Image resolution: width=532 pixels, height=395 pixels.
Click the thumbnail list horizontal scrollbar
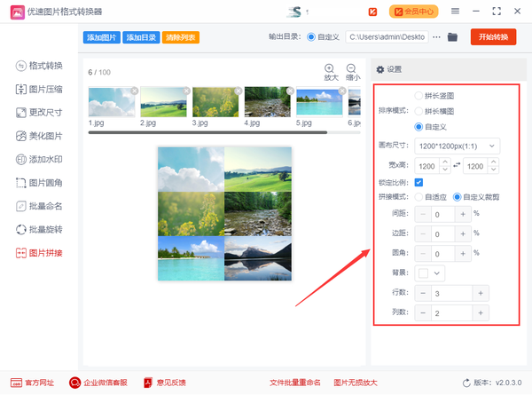(207, 132)
